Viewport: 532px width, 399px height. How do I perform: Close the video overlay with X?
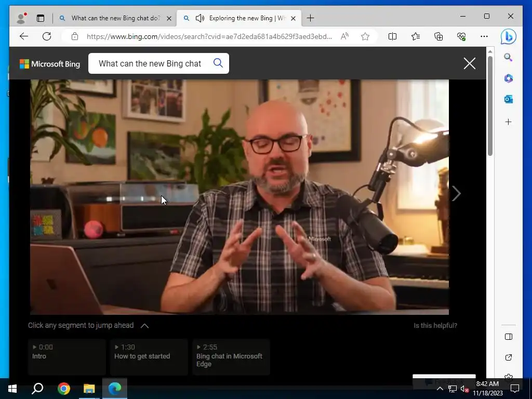[470, 63]
